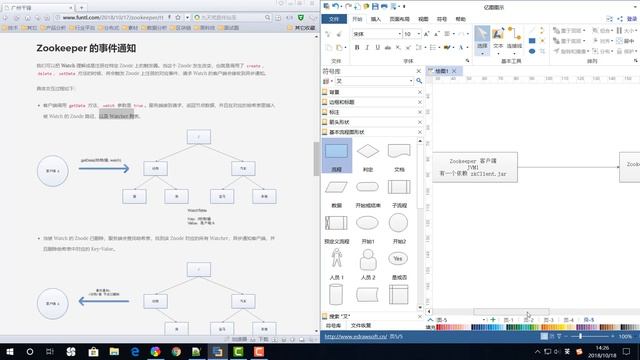Toggle subscript formatting in ribbon

pyautogui.click(x=398, y=47)
